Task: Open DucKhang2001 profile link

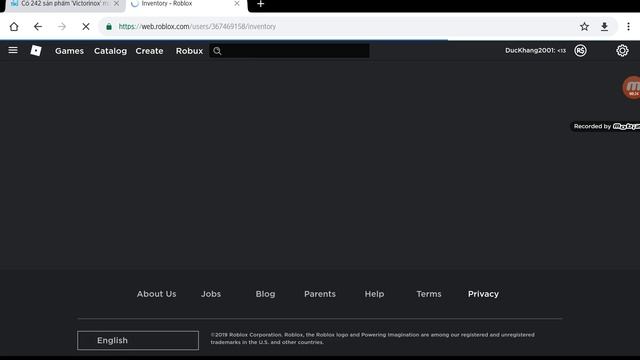Action: pyautogui.click(x=535, y=51)
